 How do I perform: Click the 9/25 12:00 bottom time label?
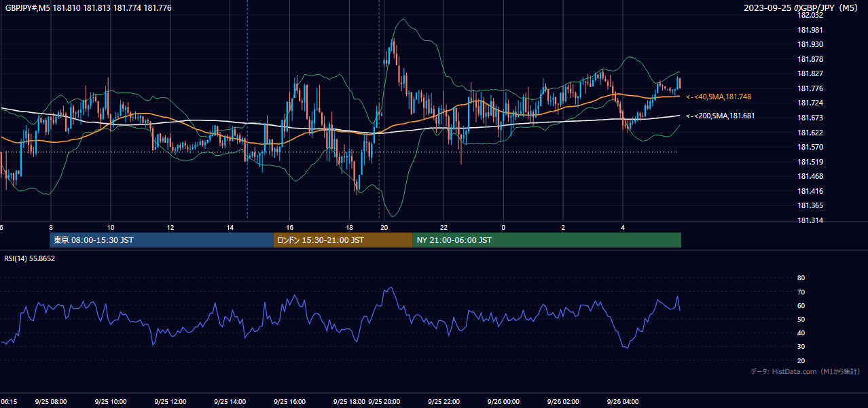(x=170, y=402)
